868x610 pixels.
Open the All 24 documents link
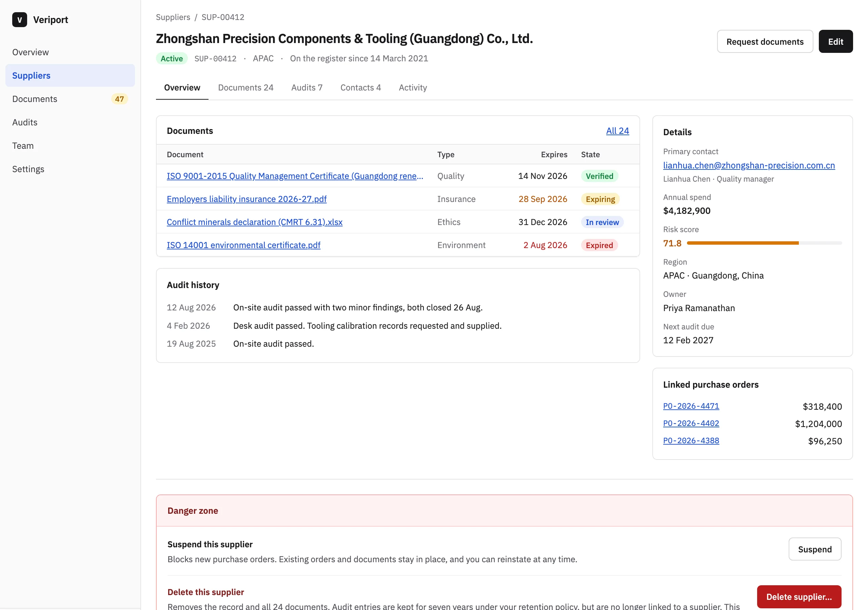click(617, 131)
